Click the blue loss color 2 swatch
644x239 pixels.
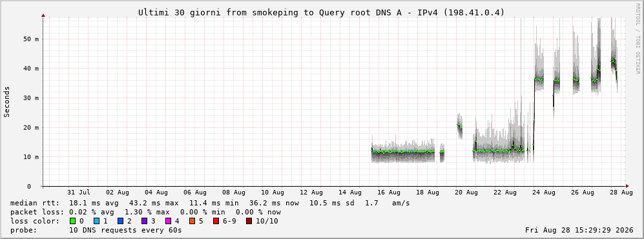pos(120,222)
